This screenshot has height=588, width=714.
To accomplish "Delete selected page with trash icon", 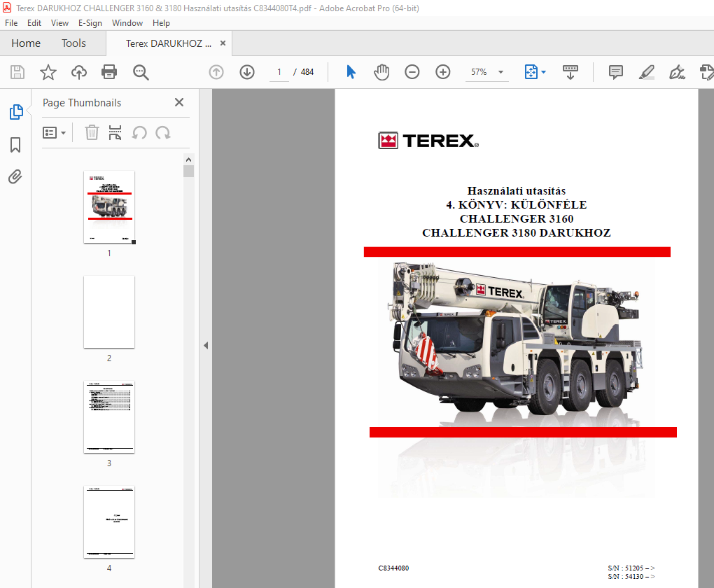I will point(92,132).
